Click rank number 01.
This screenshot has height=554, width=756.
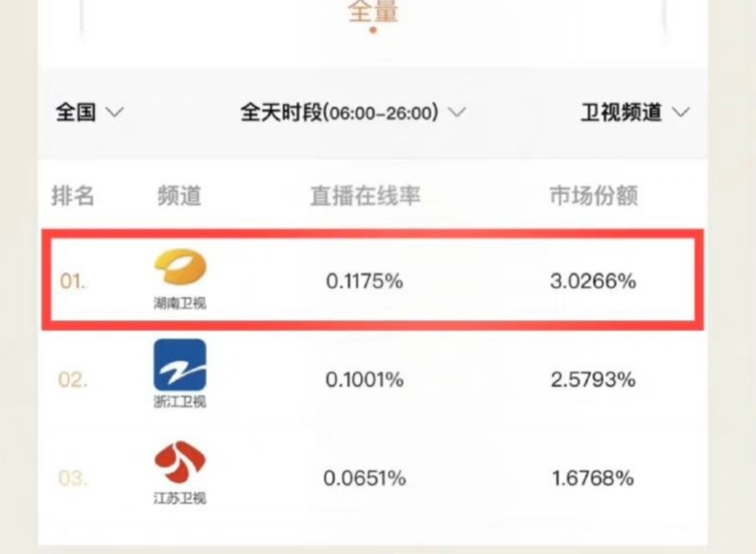pos(73,282)
